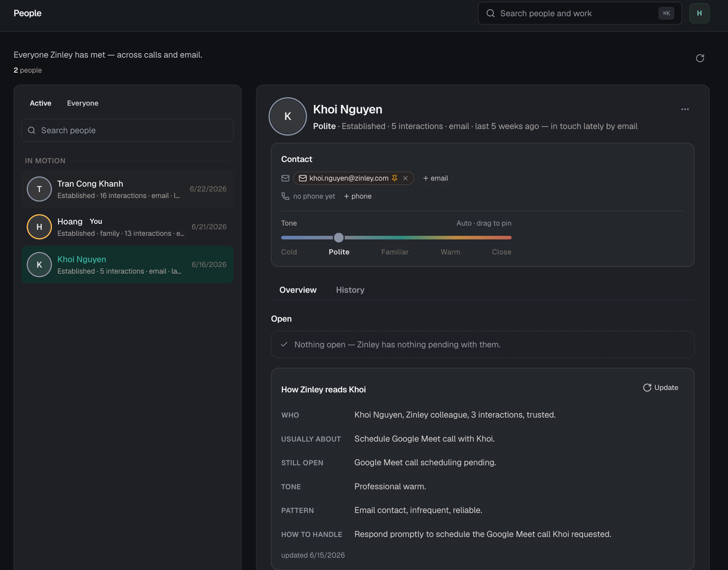Add another email with the + email button
This screenshot has height=570, width=728.
coord(435,178)
